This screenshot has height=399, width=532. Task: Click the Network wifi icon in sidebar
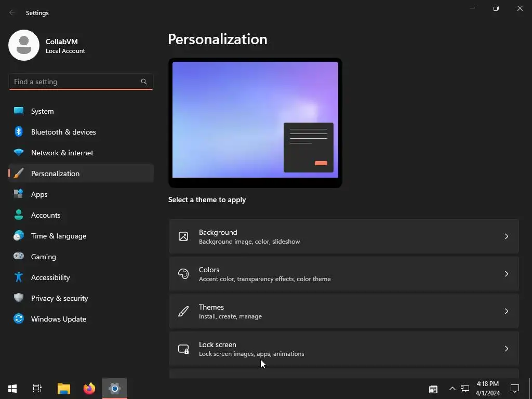click(x=19, y=152)
